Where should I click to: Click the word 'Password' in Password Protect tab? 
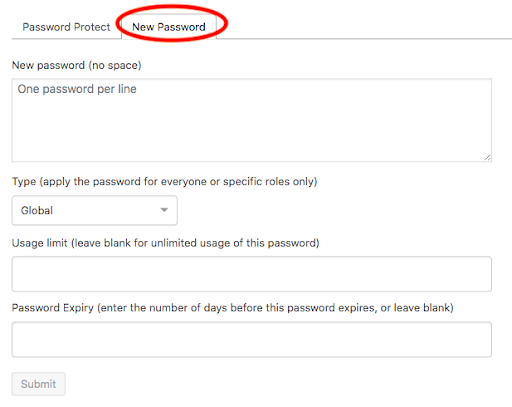(46, 27)
